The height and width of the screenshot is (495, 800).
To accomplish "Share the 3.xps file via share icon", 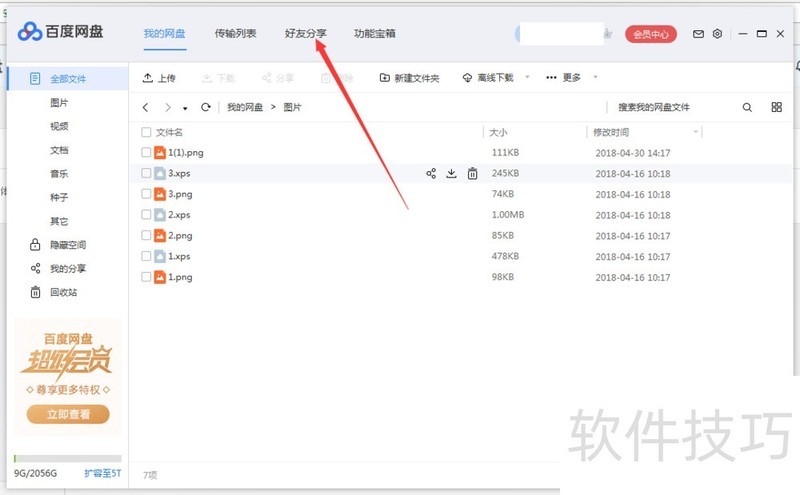I will (431, 174).
